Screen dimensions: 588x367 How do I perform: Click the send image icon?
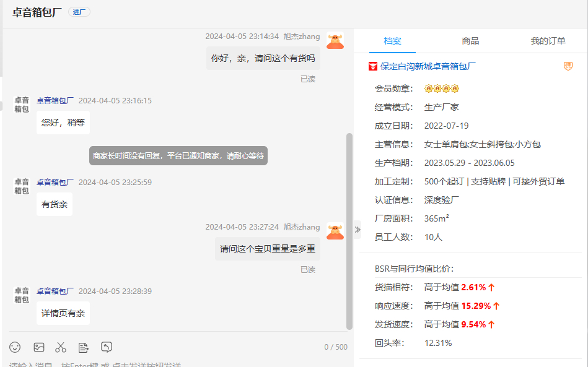pyautogui.click(x=39, y=347)
